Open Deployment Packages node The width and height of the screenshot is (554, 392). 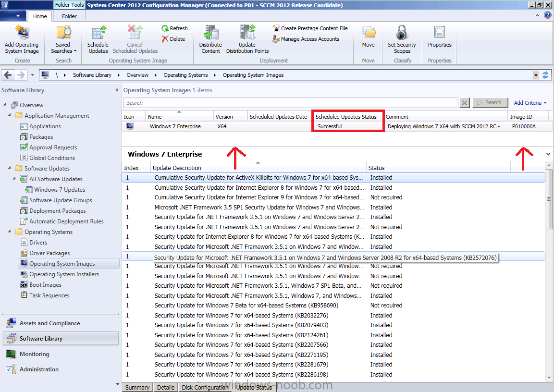tap(53, 211)
